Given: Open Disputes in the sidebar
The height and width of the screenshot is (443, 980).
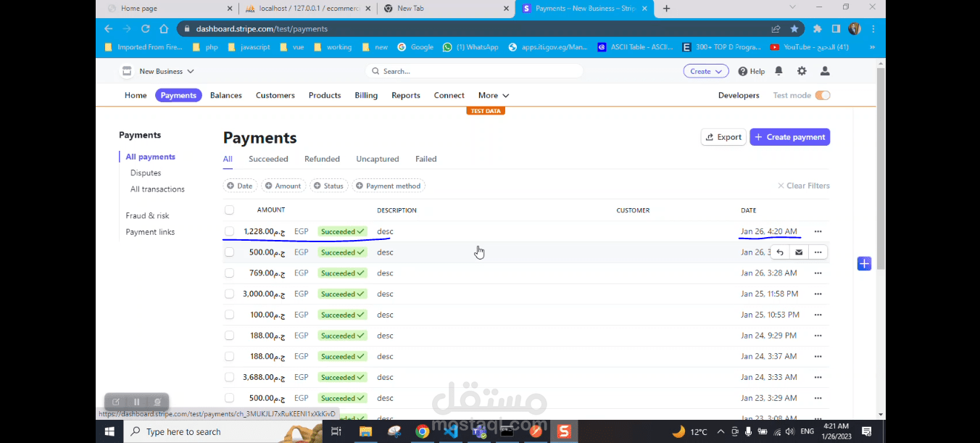Looking at the screenshot, I should tap(146, 173).
